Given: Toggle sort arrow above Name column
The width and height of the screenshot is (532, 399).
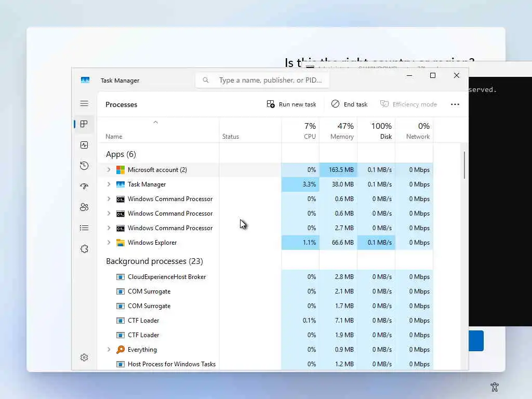Looking at the screenshot, I should click(156, 122).
